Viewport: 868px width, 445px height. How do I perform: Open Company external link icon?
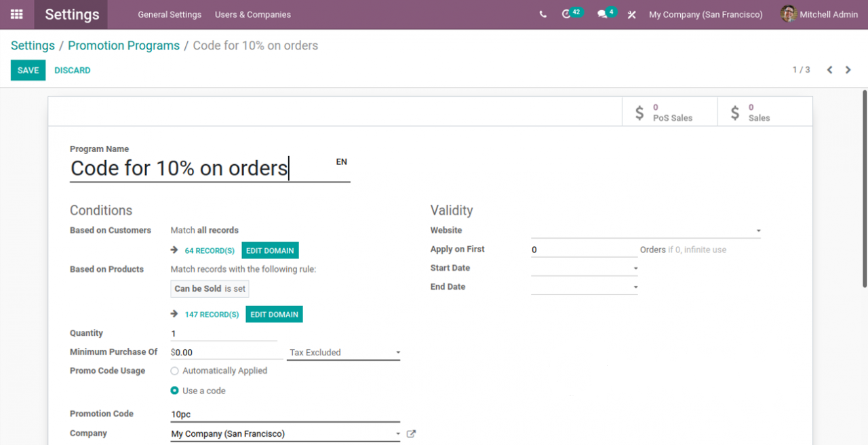coord(411,434)
